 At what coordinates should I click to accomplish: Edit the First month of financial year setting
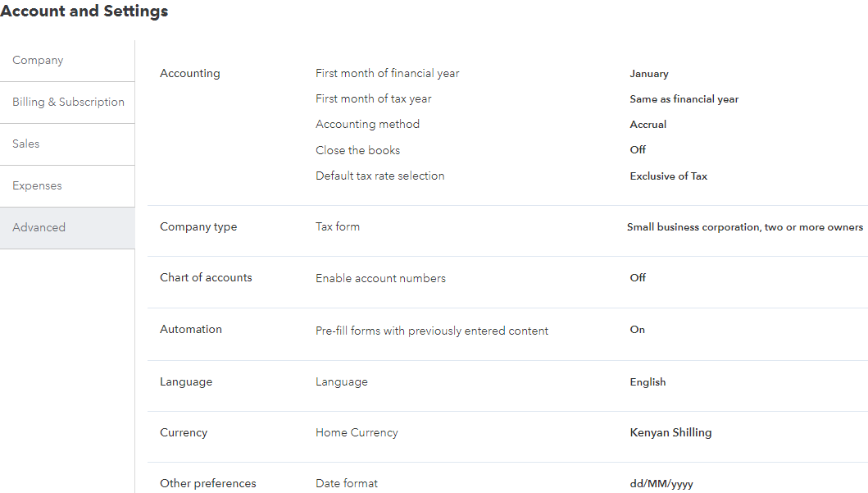click(387, 74)
